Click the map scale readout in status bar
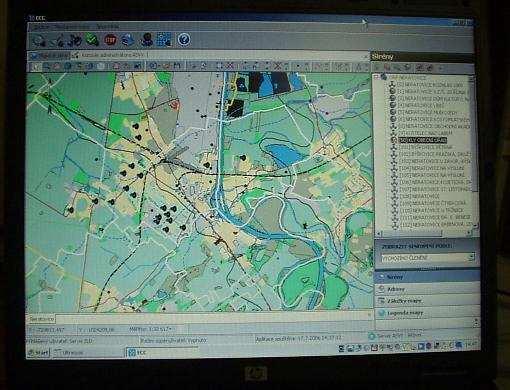The width and height of the screenshot is (510, 390). coord(152,329)
